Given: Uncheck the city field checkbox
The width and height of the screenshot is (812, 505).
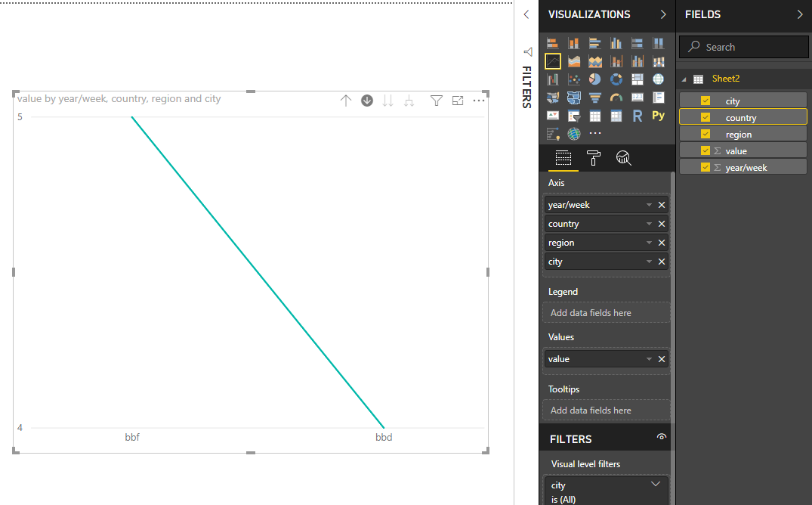Looking at the screenshot, I should [705, 101].
